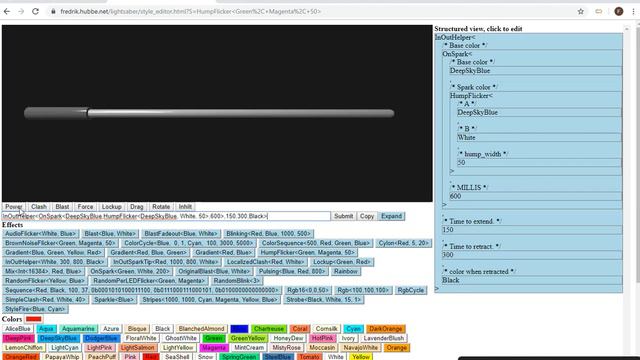The width and height of the screenshot is (640, 360).
Task: Pick the Magenta color swatch
Action: coord(214,347)
